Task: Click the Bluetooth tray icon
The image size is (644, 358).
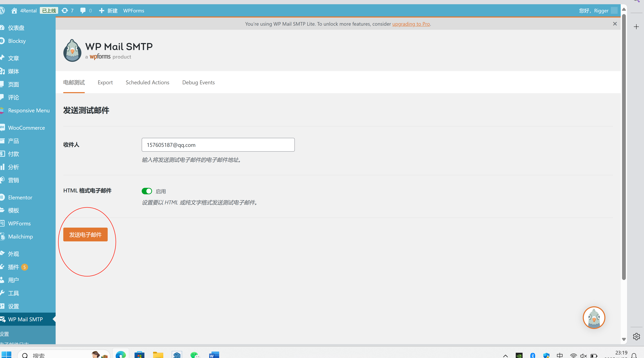Action: click(x=533, y=355)
